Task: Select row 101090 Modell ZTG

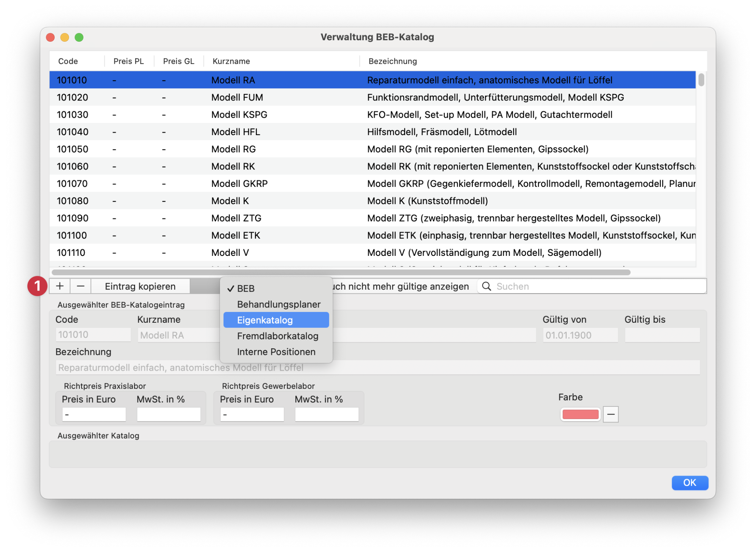Action: [372, 218]
